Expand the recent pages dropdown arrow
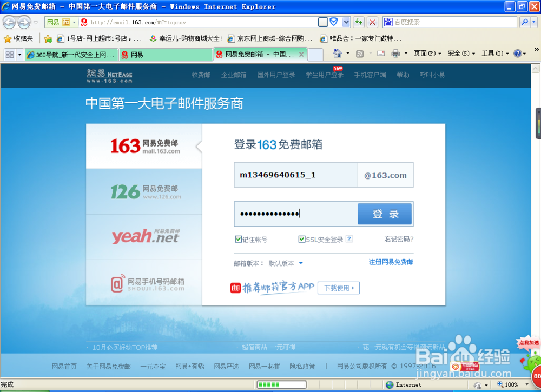This screenshot has width=541, height=392. [36, 23]
